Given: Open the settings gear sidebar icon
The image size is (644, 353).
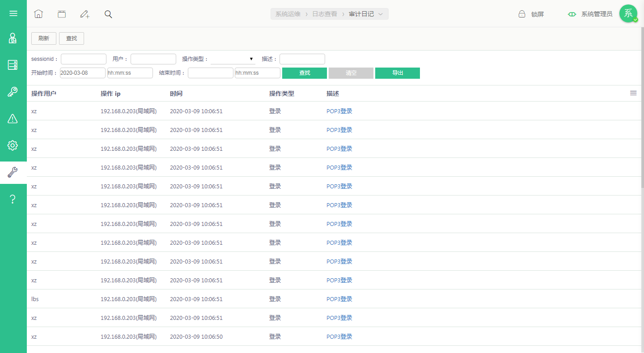Looking at the screenshot, I should coord(13,145).
